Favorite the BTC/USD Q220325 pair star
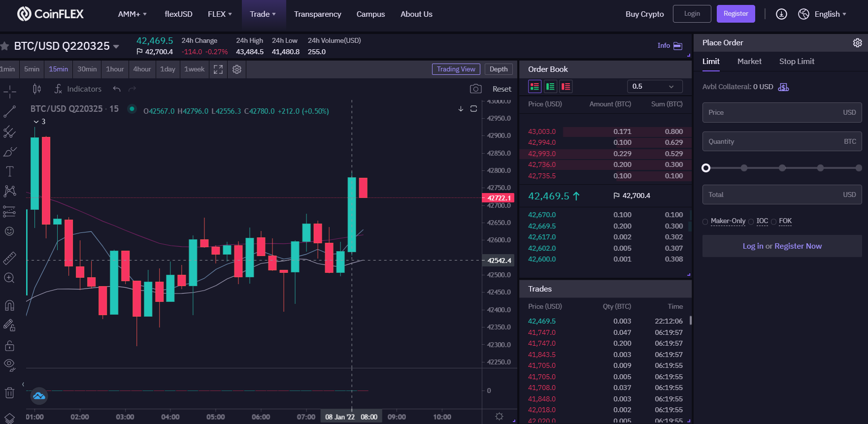Image resolution: width=868 pixels, height=424 pixels. [x=5, y=46]
